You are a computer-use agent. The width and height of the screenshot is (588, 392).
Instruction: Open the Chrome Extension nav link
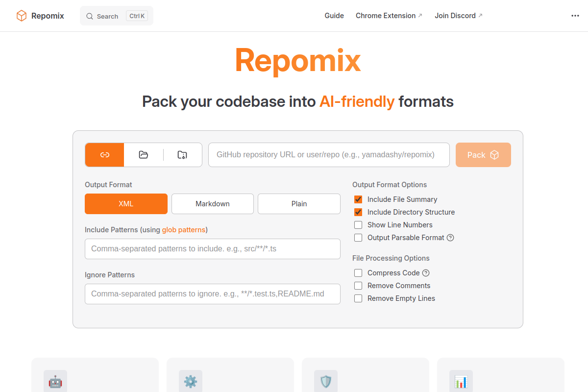(x=389, y=16)
